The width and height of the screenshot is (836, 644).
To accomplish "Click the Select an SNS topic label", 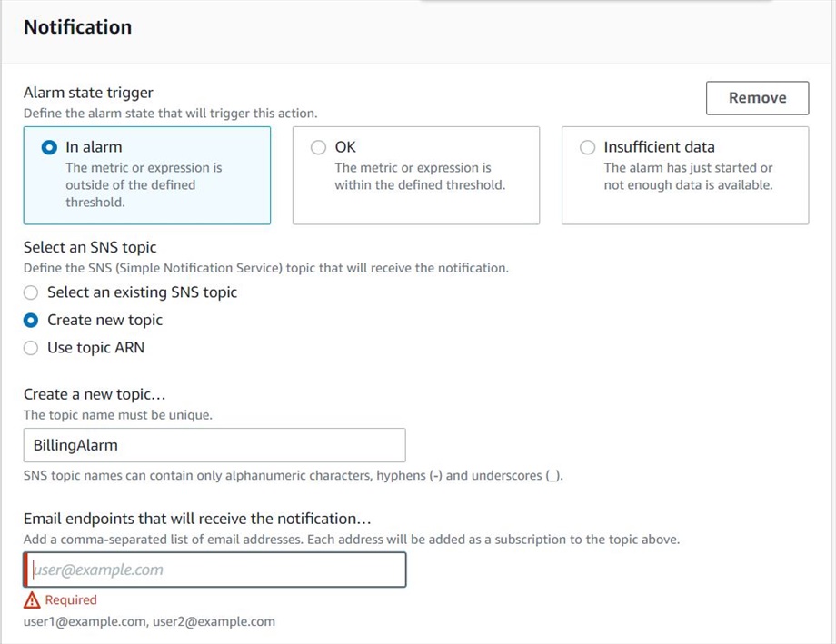I will click(x=90, y=247).
